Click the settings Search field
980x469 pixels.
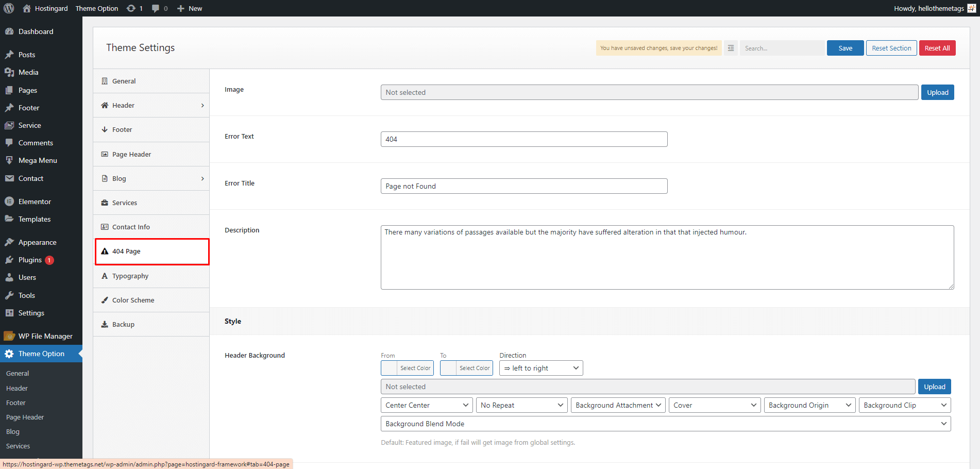pos(782,48)
